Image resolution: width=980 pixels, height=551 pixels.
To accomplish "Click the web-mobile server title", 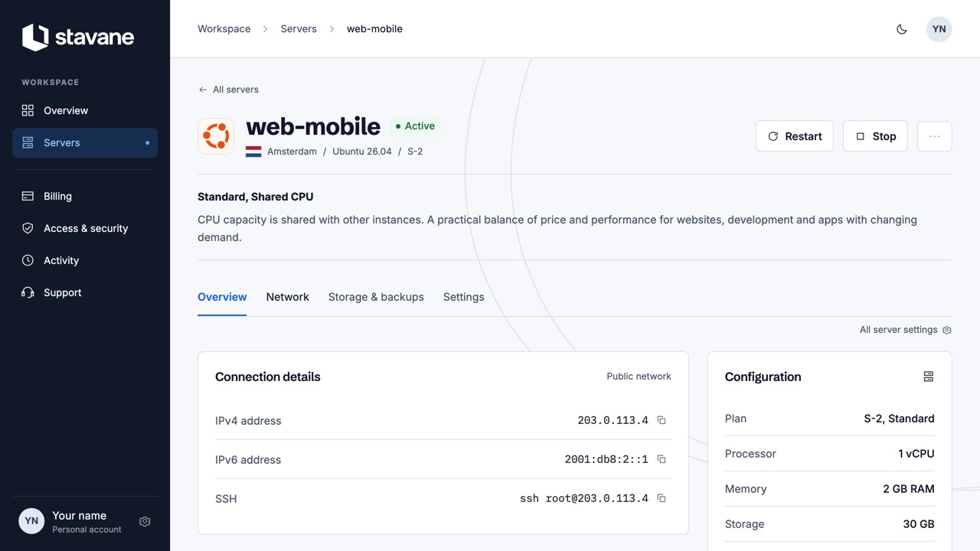I will tap(313, 126).
